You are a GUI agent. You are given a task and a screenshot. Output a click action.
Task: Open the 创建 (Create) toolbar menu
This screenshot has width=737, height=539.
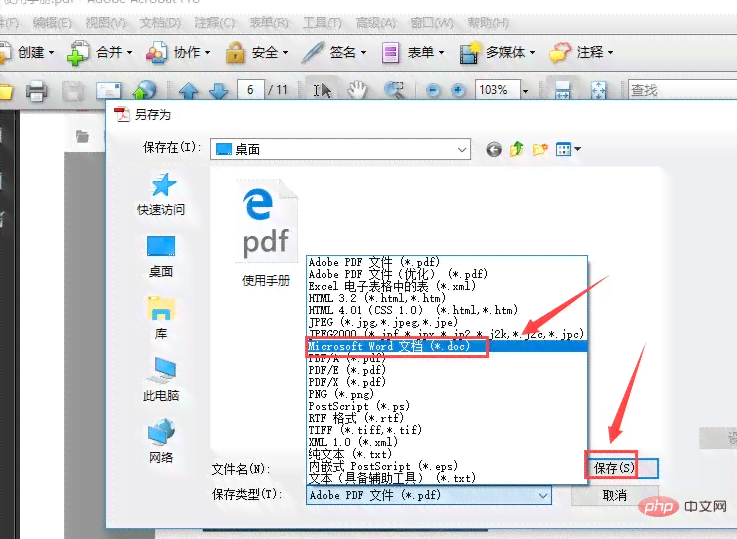coord(28,52)
